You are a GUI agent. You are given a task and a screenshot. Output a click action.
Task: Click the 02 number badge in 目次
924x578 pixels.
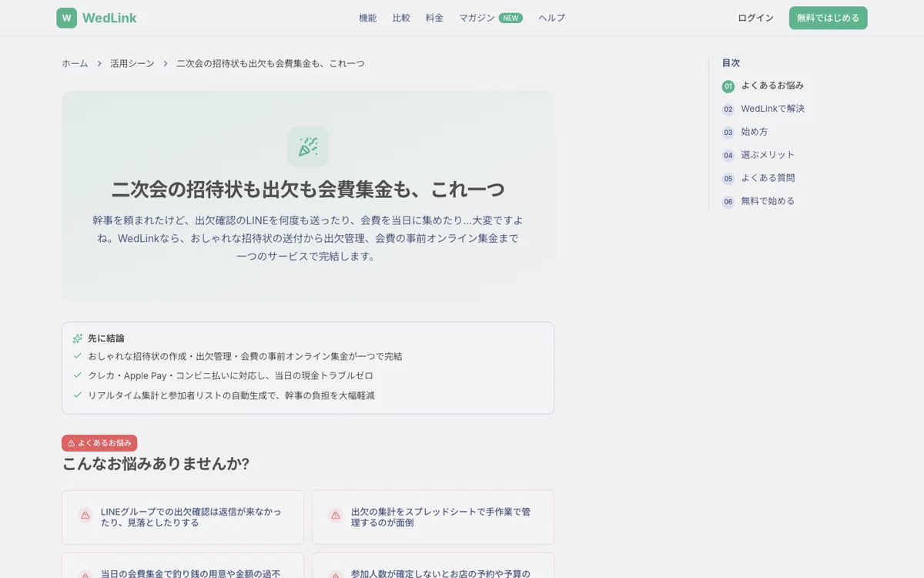728,109
